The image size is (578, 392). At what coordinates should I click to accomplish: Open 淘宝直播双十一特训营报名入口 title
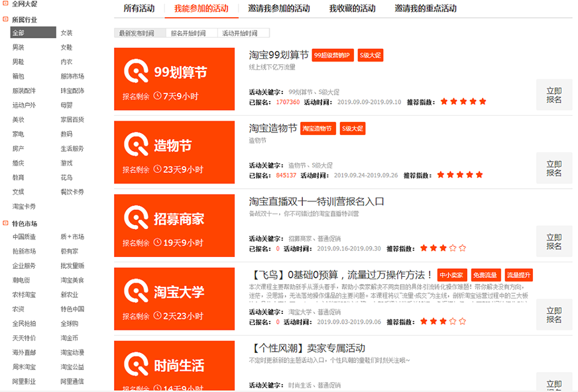pos(317,201)
